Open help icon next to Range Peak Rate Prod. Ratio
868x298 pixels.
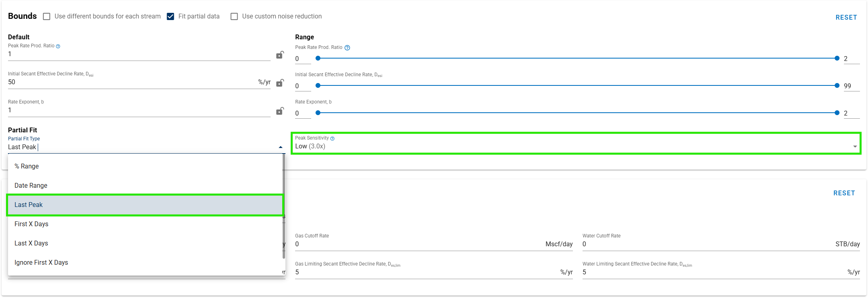[x=347, y=48]
